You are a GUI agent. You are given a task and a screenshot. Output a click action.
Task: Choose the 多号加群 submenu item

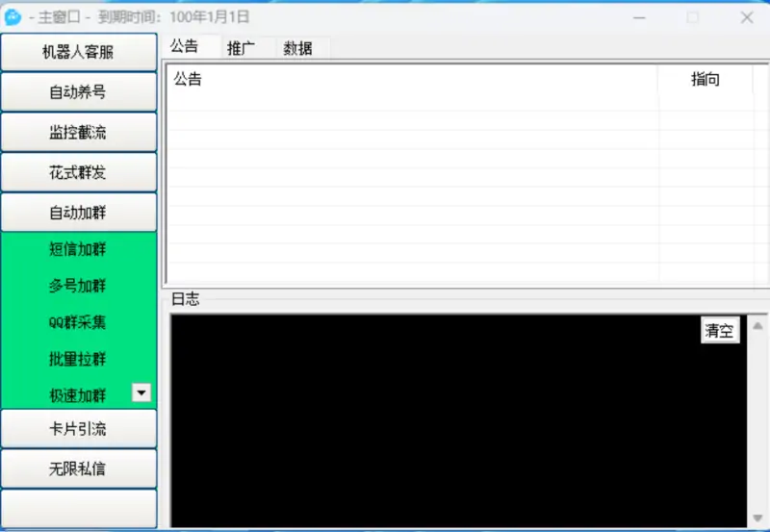tap(78, 287)
